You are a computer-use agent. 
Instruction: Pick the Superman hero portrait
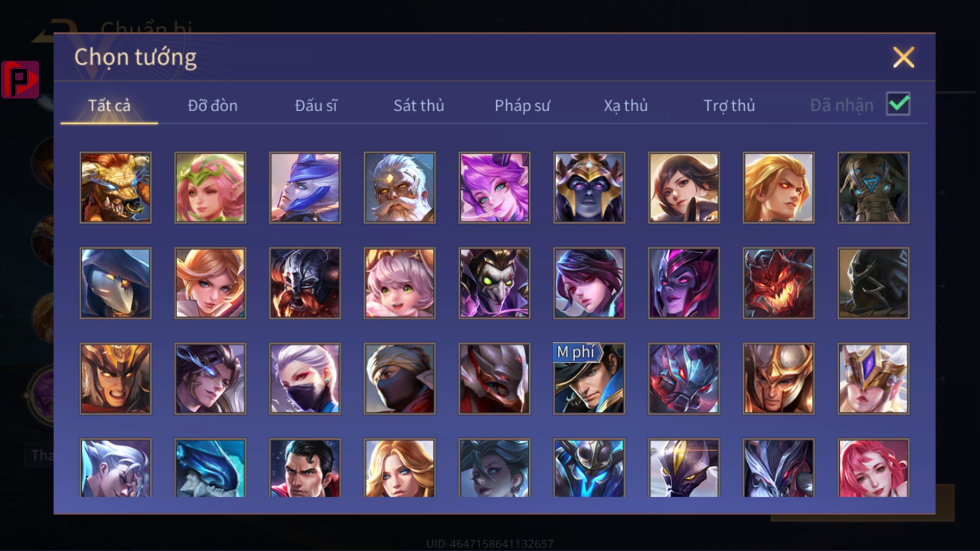tap(305, 467)
